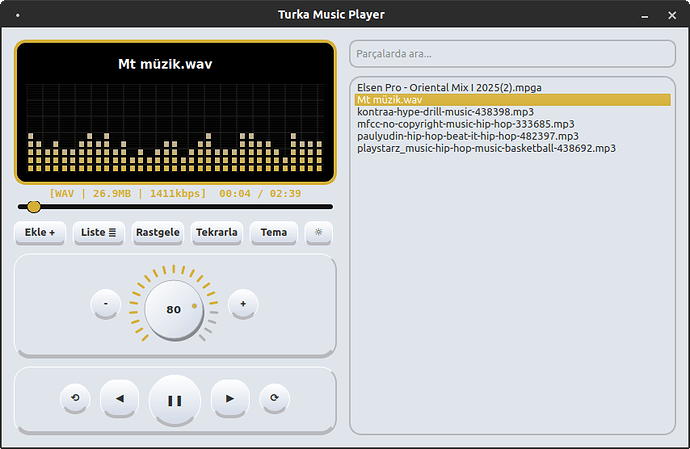690x449 pixels.
Task: Click the clockwise forward arrow icon
Action: pos(275,399)
